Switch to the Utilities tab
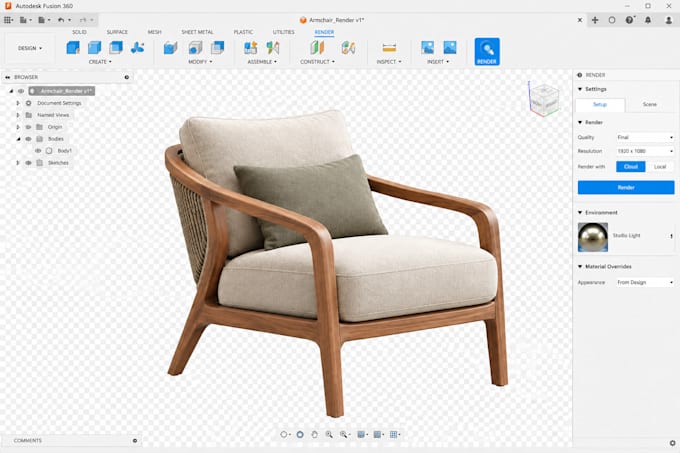Screen dimensions: 680x453 [284, 32]
